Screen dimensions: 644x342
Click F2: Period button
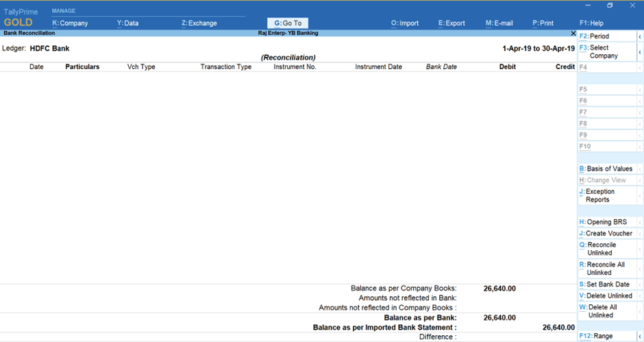tap(607, 36)
